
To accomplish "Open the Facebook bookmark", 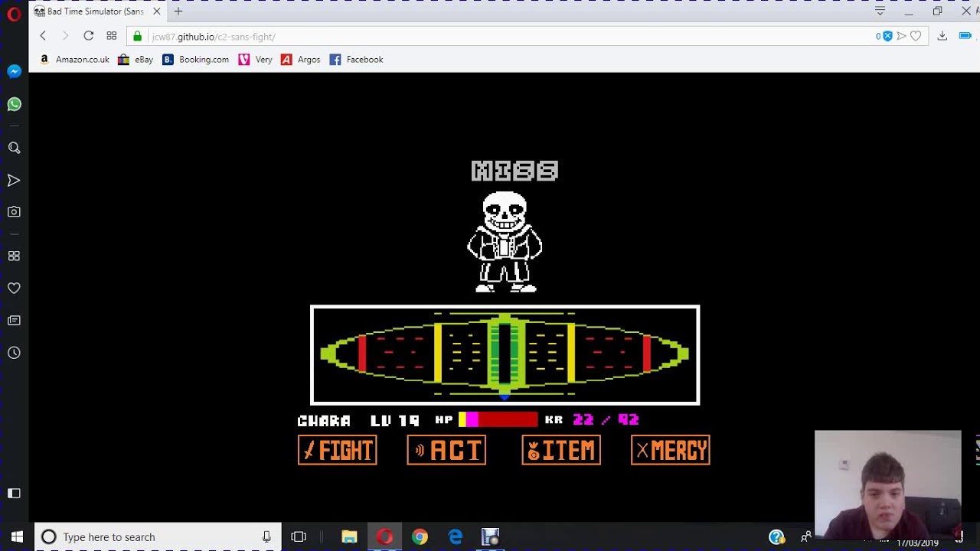I will coord(356,60).
